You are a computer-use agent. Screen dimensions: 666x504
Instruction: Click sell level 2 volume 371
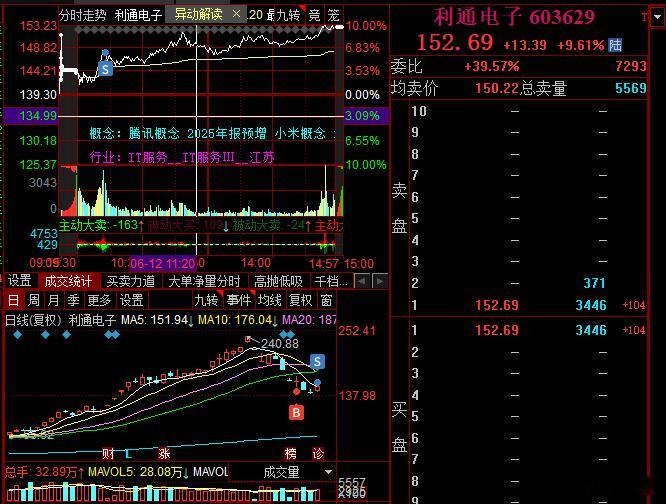click(x=594, y=283)
